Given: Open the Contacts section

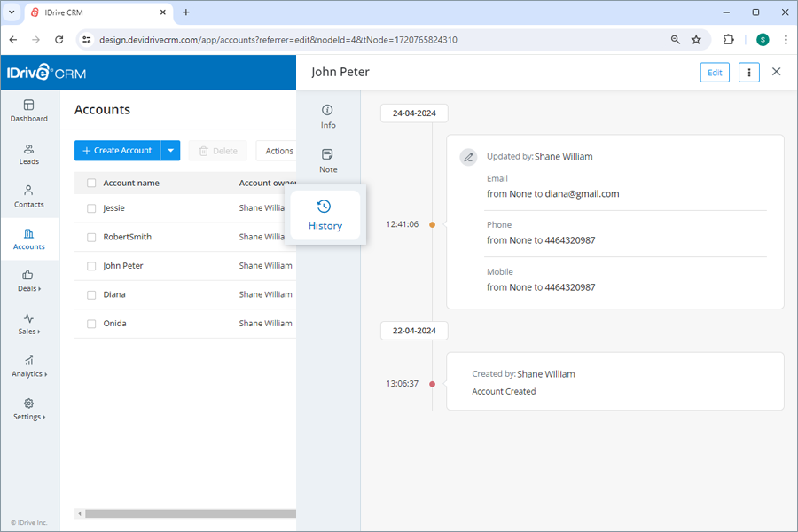Looking at the screenshot, I should [28, 197].
